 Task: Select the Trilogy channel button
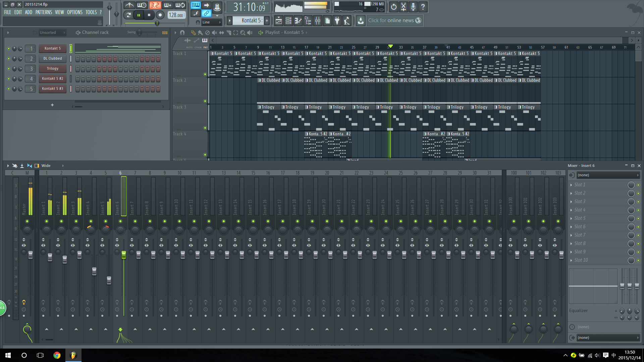coord(53,69)
